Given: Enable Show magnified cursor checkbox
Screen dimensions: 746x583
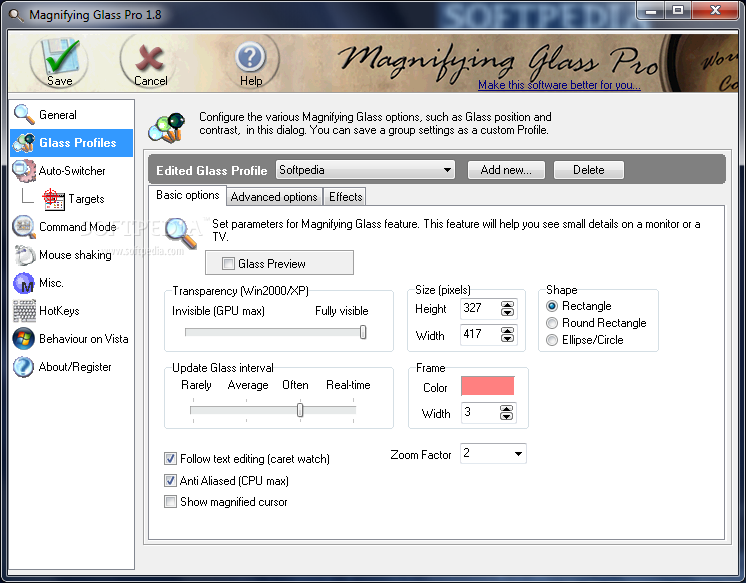Looking at the screenshot, I should click(170, 502).
